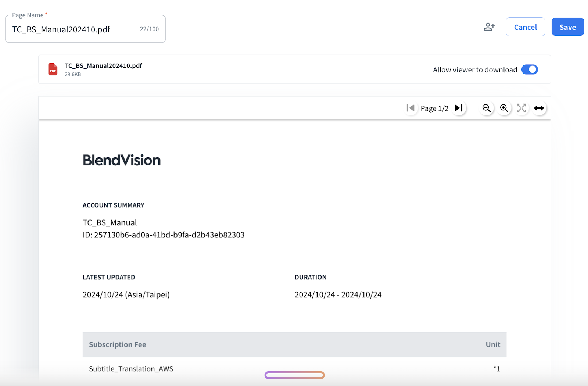The width and height of the screenshot is (588, 386).
Task: Click the Subtitle_Translation_AWS table row
Action: (x=131, y=369)
